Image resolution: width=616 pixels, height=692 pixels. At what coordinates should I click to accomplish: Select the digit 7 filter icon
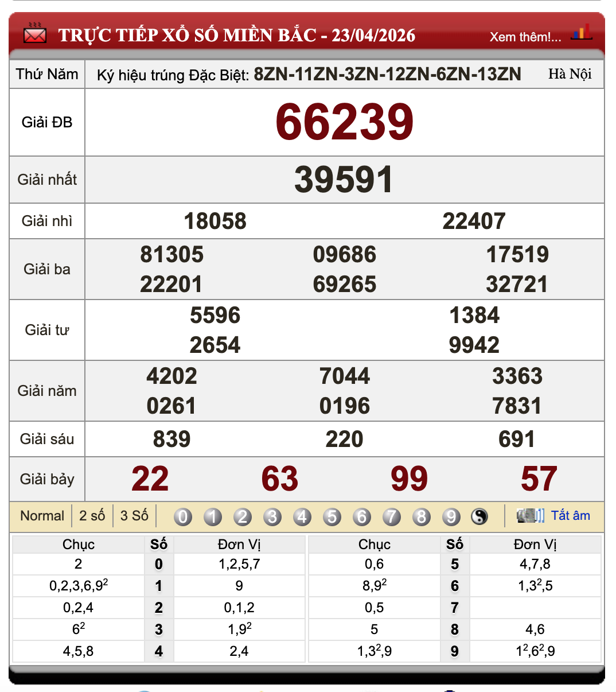(x=391, y=516)
